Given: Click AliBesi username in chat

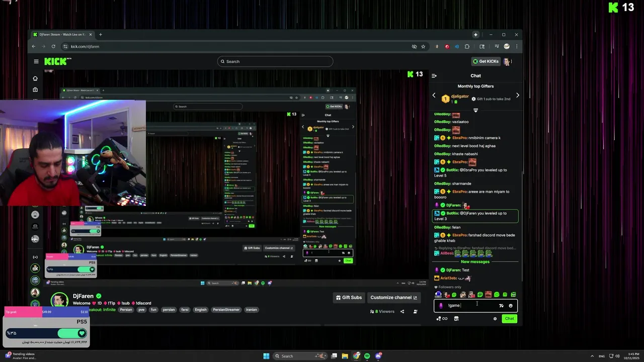Looking at the screenshot, I should pos(447,253).
